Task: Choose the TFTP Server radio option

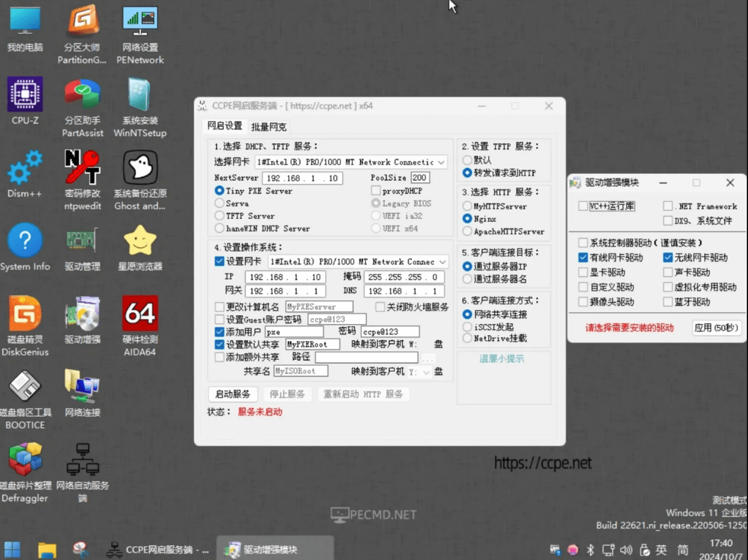Action: (245, 216)
